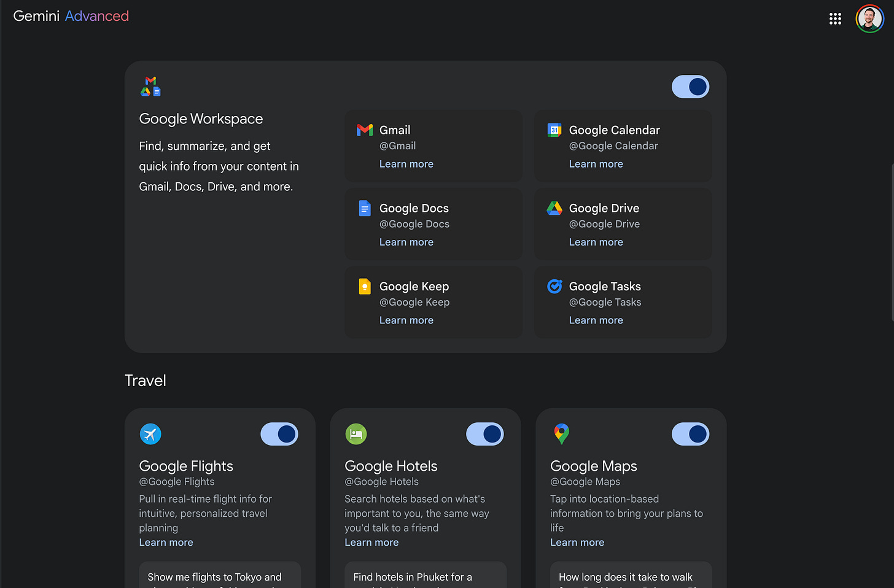Follow Learn more for Google Docs
This screenshot has width=894, height=588.
click(406, 242)
